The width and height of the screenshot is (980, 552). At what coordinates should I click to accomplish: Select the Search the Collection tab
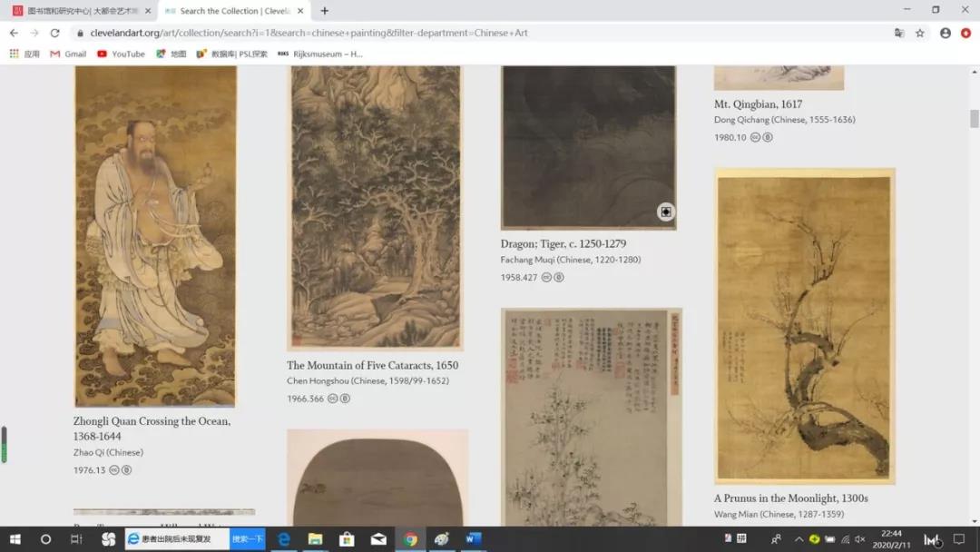click(x=231, y=11)
